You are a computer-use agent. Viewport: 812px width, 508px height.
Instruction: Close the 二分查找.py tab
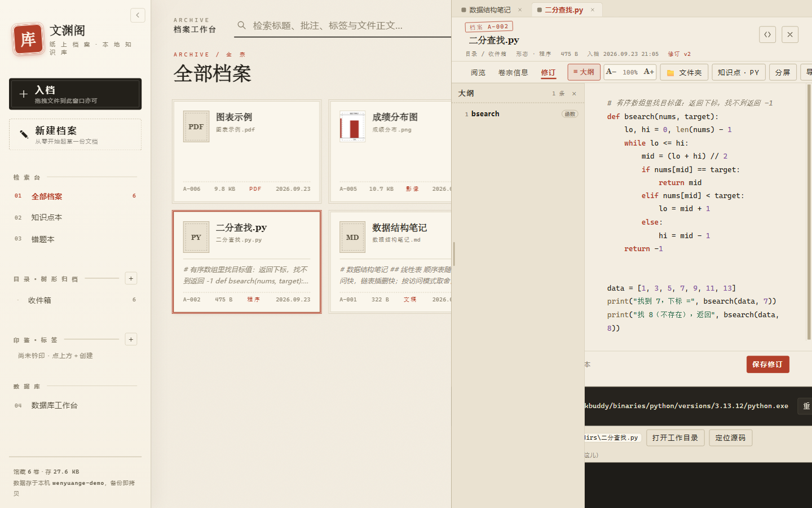[593, 10]
